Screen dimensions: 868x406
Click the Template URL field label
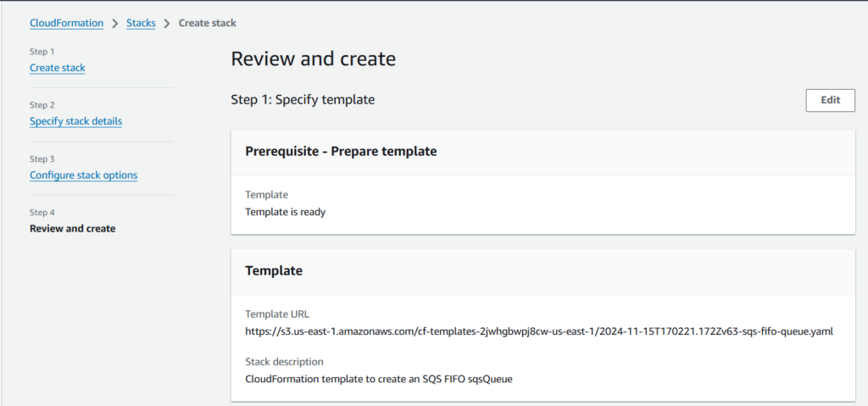point(277,314)
